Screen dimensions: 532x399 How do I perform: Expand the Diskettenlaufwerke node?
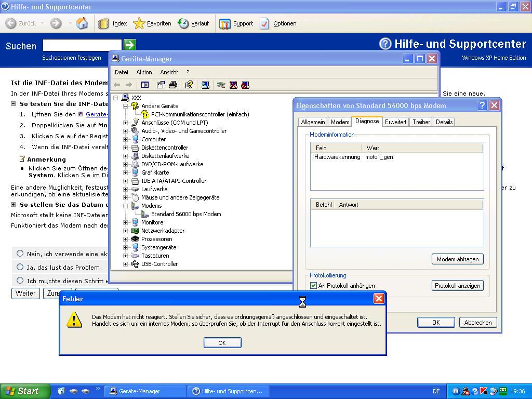coord(125,156)
